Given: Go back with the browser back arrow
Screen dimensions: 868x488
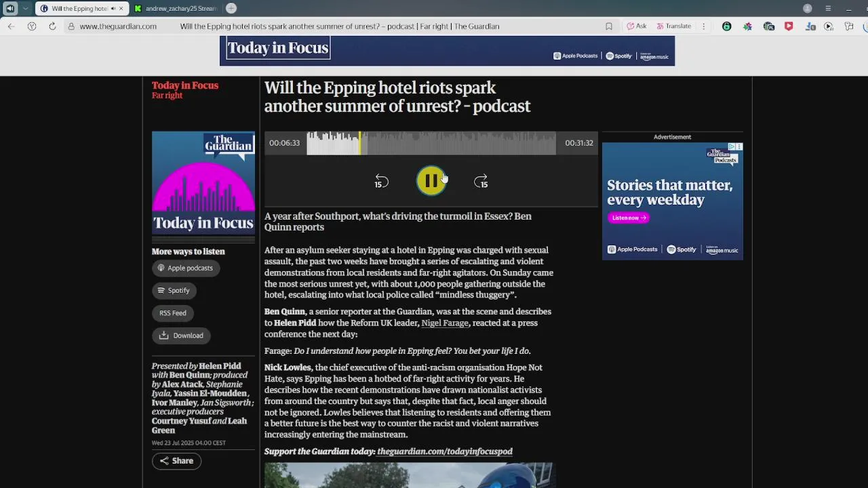Looking at the screenshot, I should tap(11, 26).
